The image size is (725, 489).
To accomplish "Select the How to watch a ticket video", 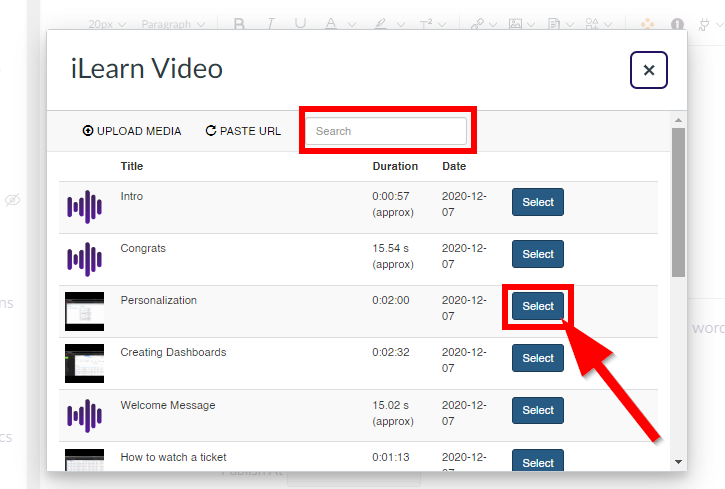I will 538,460.
